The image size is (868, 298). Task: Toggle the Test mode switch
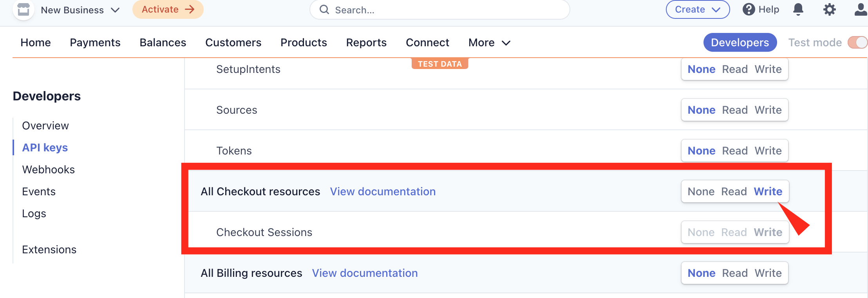(858, 42)
